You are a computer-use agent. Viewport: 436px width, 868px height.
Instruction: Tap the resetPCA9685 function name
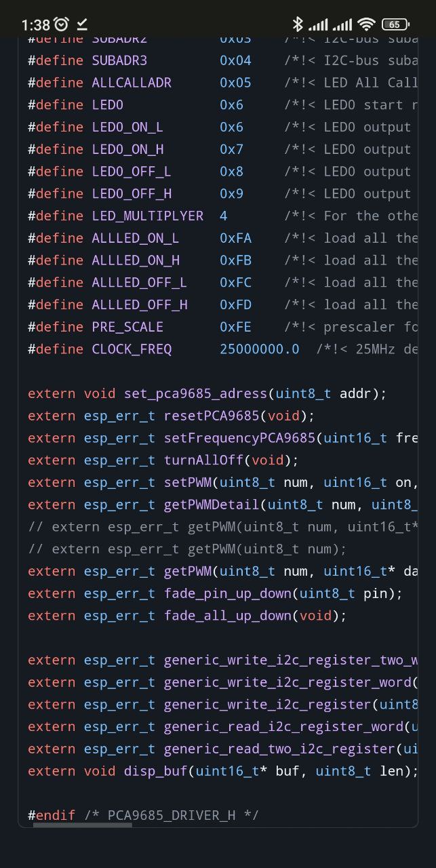[212, 416]
